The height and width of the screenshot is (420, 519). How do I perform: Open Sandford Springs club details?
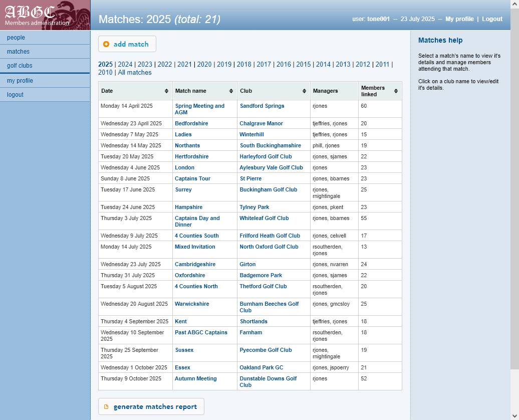tap(262, 106)
